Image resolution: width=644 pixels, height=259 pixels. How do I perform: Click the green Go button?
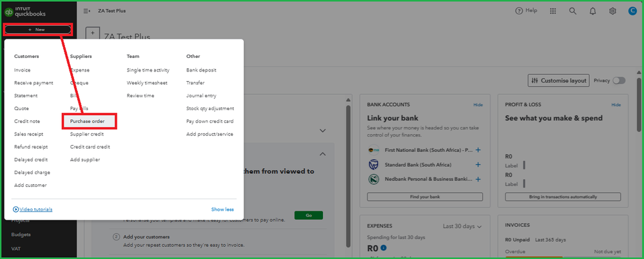coord(308,215)
